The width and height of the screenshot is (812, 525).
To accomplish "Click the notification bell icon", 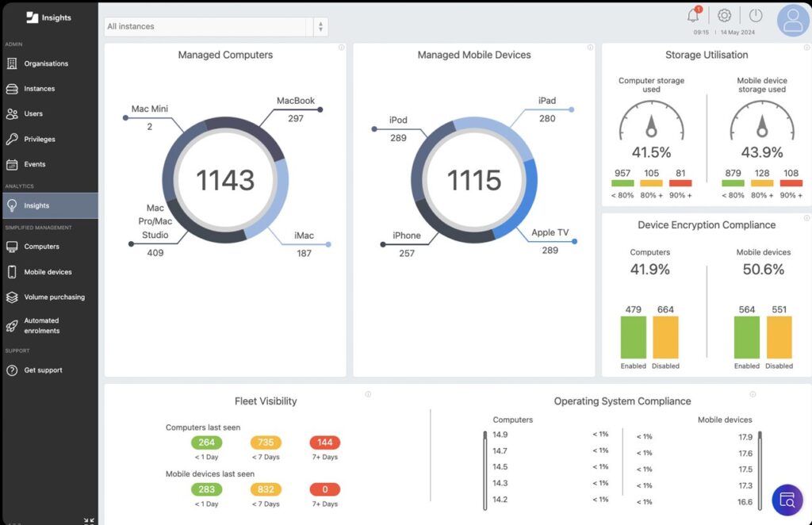I will [693, 16].
